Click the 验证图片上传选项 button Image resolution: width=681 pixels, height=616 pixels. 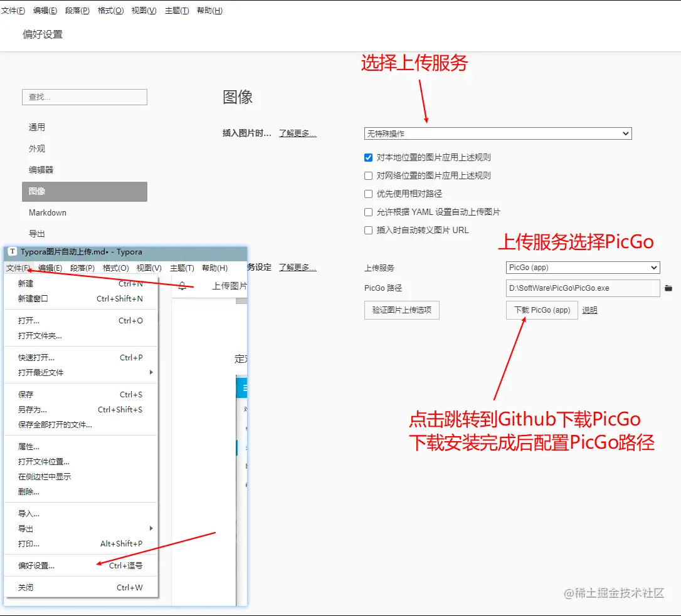[402, 310]
